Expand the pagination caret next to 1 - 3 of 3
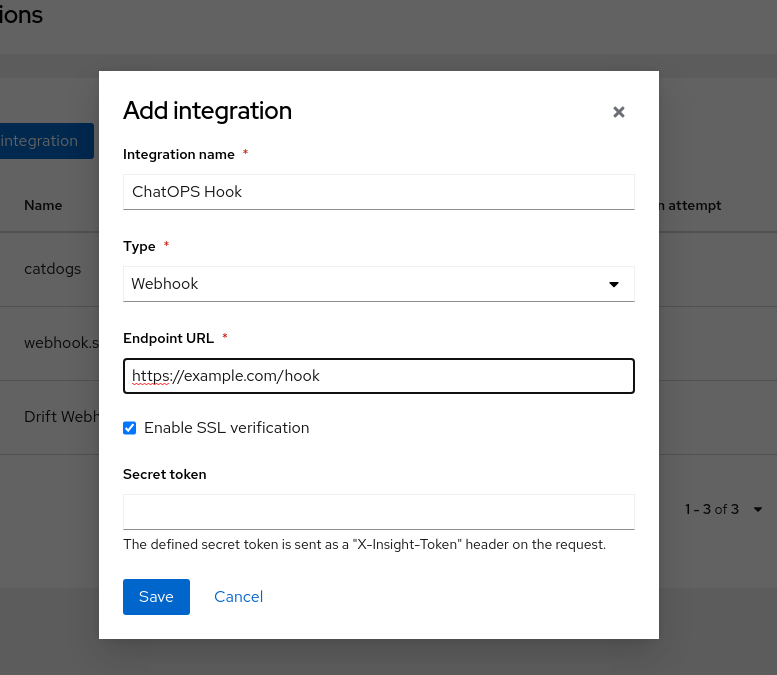This screenshot has width=777, height=675. point(757,510)
